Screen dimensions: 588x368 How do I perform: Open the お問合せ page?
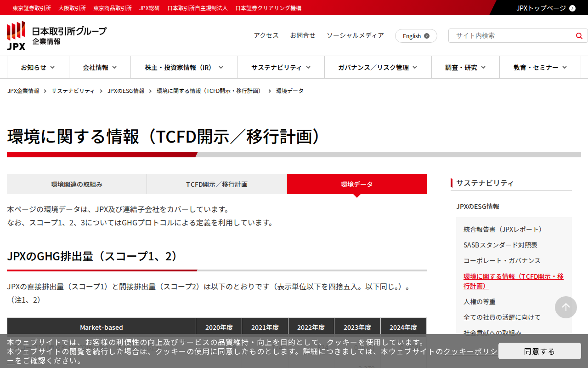pos(303,35)
